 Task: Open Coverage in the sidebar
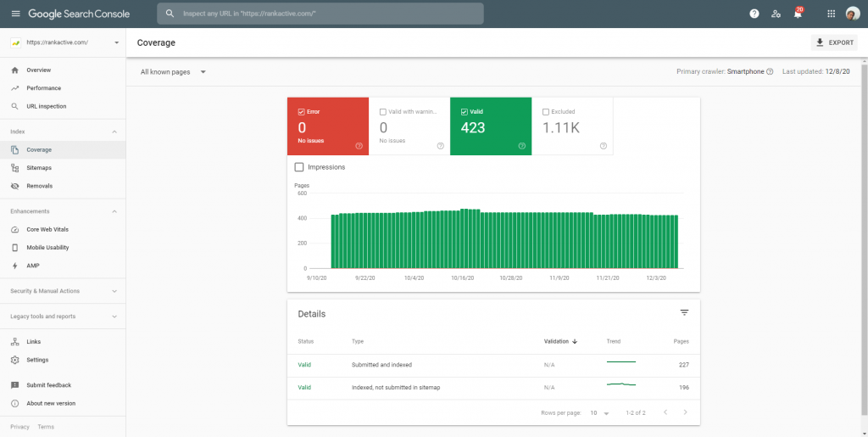pyautogui.click(x=63, y=150)
